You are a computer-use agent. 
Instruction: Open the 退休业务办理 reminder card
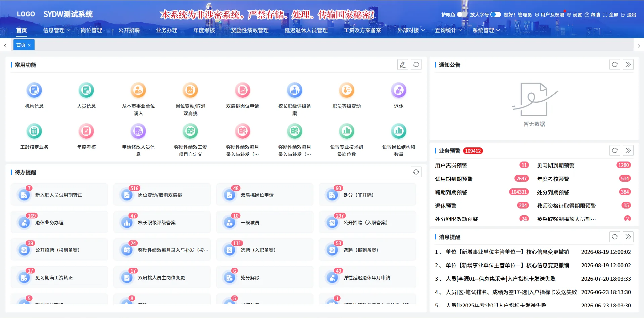(59, 222)
